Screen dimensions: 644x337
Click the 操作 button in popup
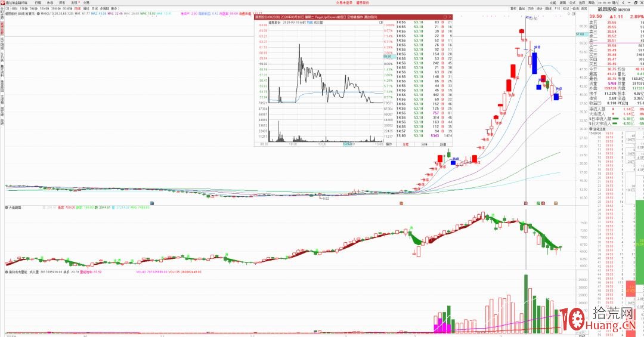(389, 144)
